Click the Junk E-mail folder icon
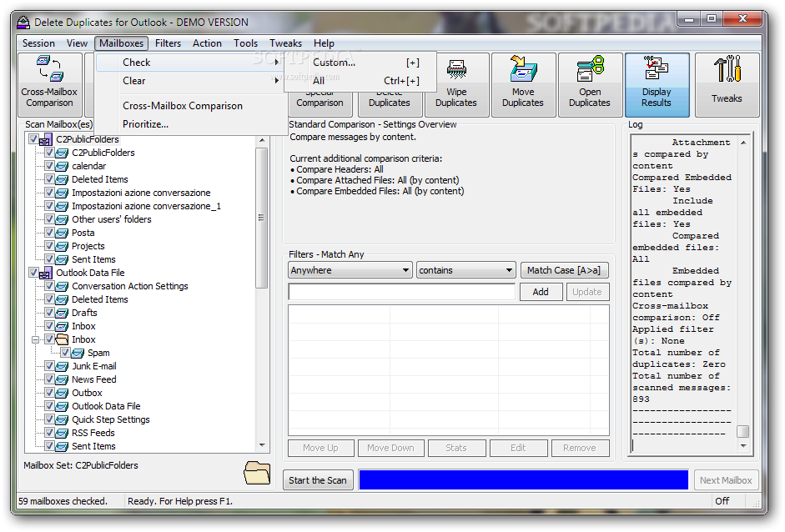785x532 pixels. coord(62,366)
